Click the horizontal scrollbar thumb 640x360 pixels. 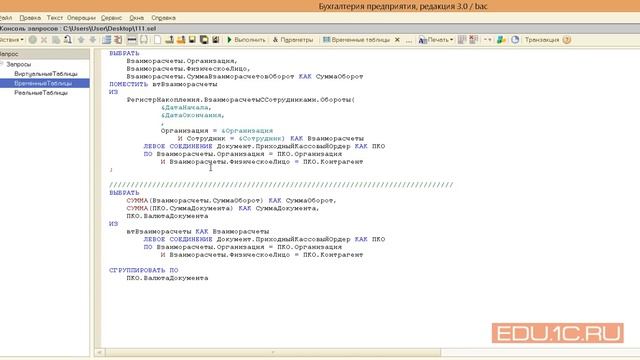coord(273,352)
